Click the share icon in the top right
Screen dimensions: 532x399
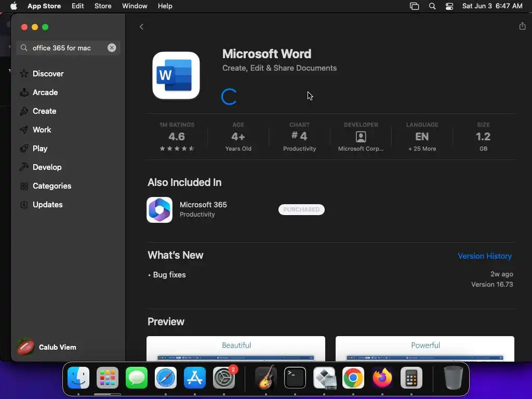(x=522, y=26)
